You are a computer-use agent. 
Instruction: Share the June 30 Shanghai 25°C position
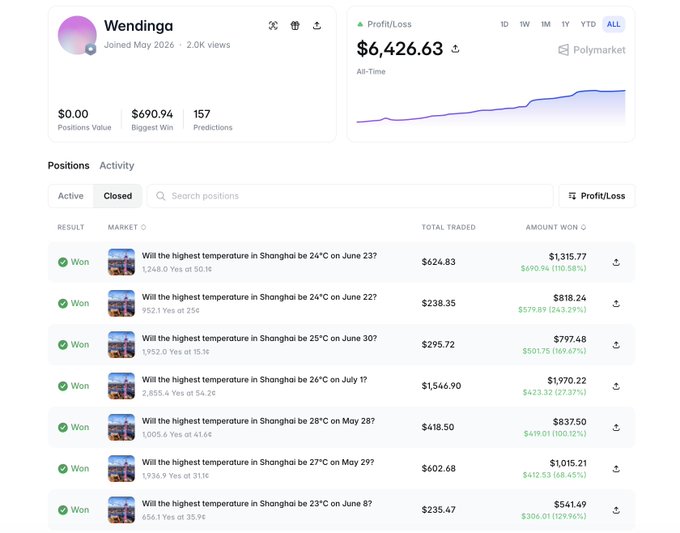coord(616,345)
